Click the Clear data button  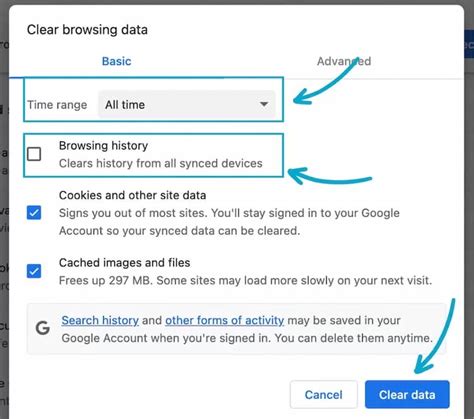pyautogui.click(x=407, y=395)
